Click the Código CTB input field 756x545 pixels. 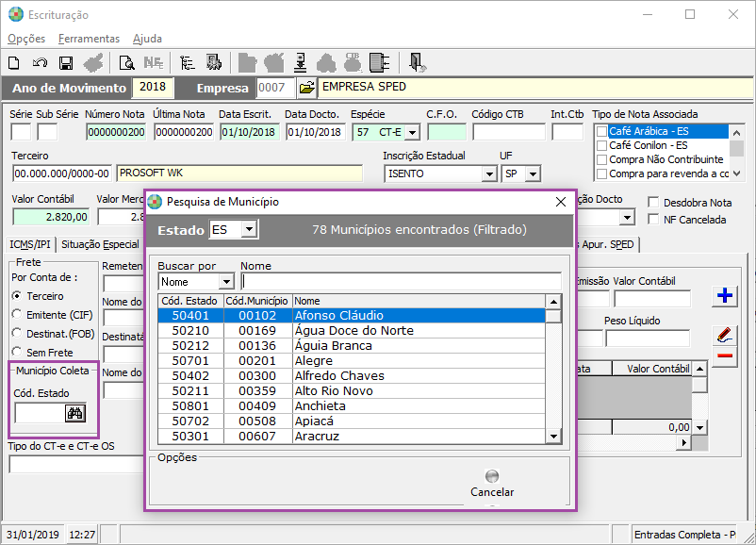point(509,132)
